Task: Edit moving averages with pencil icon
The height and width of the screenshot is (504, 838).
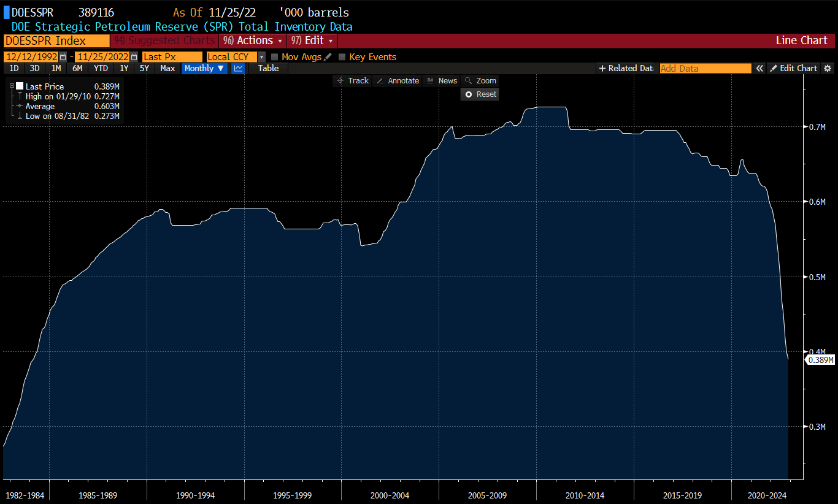Action: click(x=328, y=57)
